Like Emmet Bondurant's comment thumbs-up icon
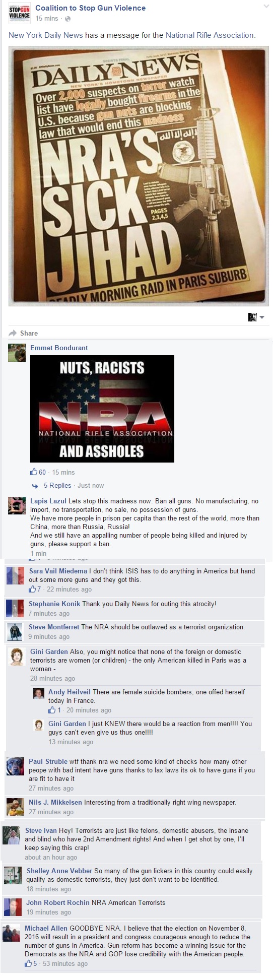The image size is (273, 980). pyautogui.click(x=34, y=472)
